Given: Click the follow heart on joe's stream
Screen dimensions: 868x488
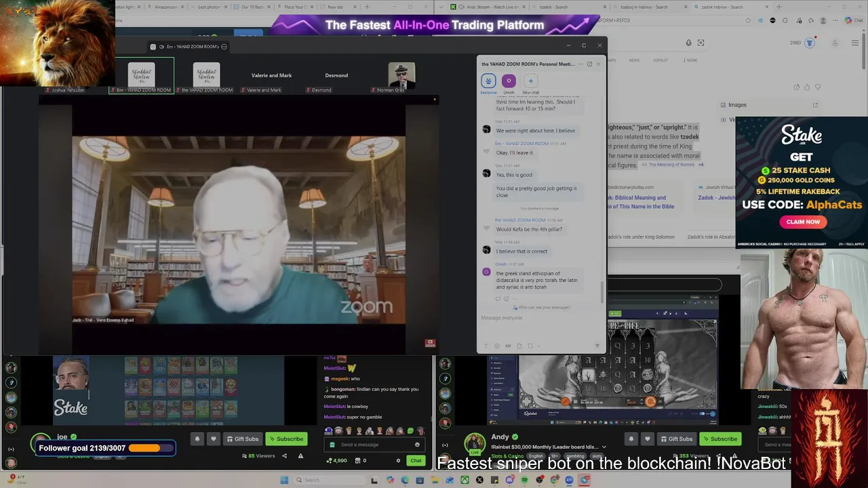Looking at the screenshot, I should [x=213, y=439].
